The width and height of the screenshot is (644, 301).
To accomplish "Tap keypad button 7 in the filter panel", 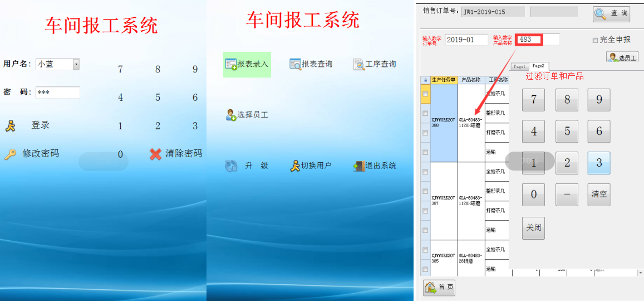I will pyautogui.click(x=534, y=100).
